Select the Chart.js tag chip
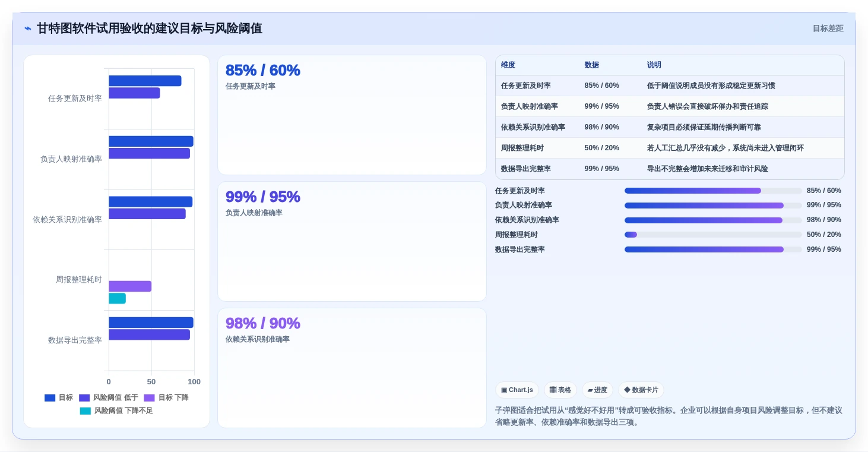Screen dimensions: 868x452 (517, 390)
